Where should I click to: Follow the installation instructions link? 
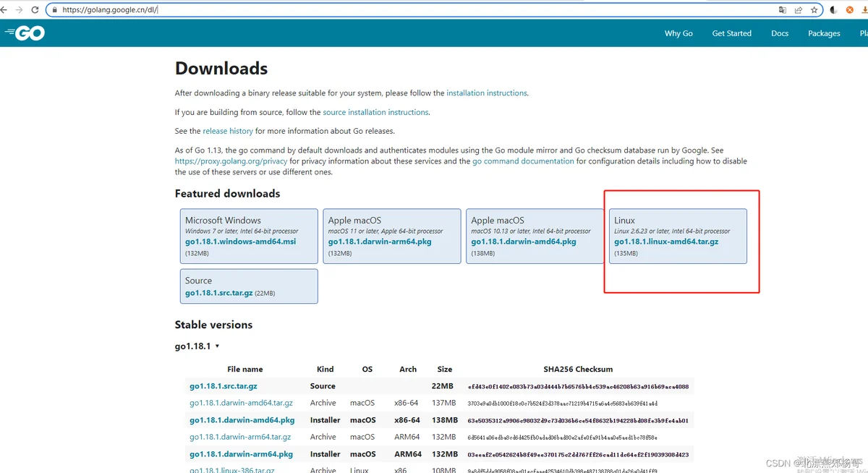(487, 93)
